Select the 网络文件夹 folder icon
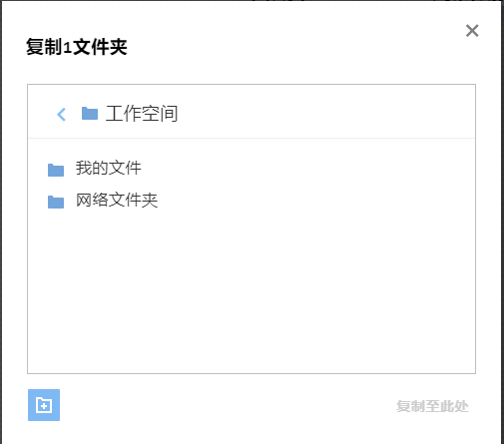This screenshot has height=444, width=504. [x=56, y=202]
